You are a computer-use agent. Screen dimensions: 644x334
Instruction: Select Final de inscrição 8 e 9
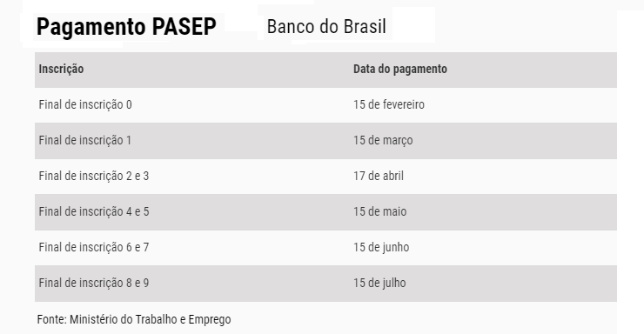click(94, 284)
